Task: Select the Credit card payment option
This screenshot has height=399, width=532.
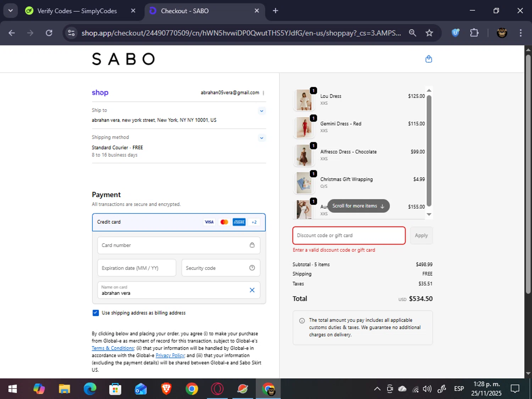Action: [x=179, y=222]
